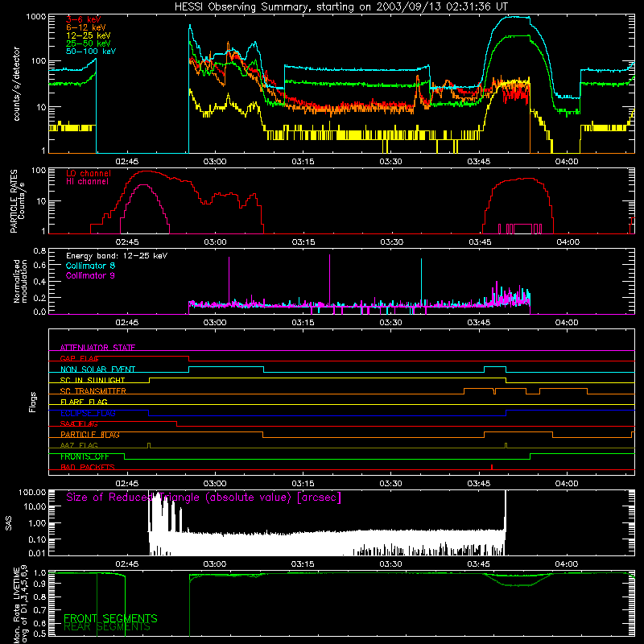Click the "0.7" value on livetime axis
The height and width of the screenshot is (644, 644).
[40, 609]
